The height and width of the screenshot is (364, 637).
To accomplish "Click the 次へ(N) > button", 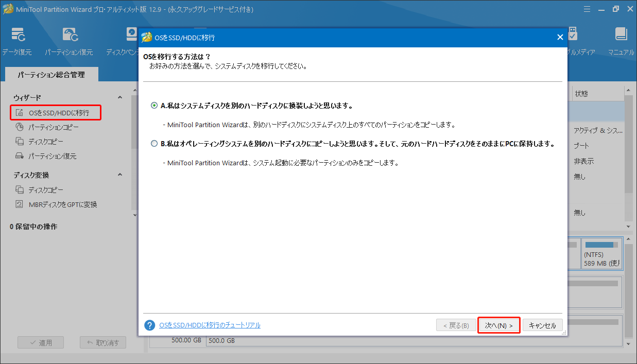I will coord(498,325).
